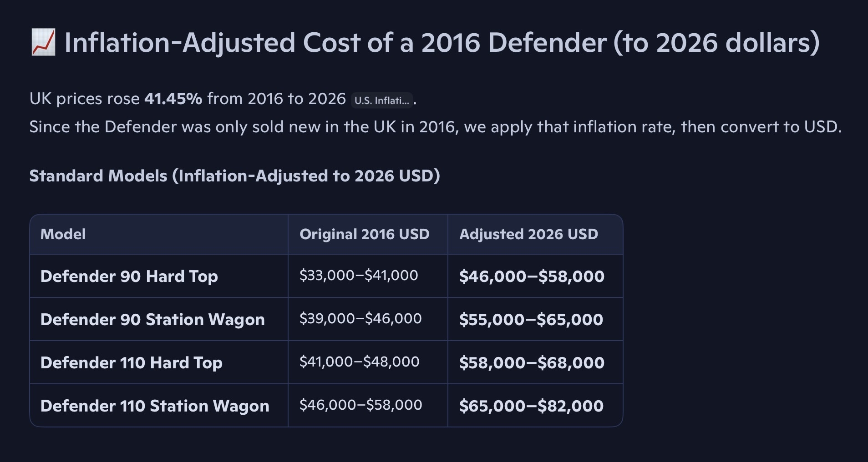Select the Defender 90 Hard Top row label
Image resolution: width=868 pixels, height=462 pixels.
(x=129, y=276)
